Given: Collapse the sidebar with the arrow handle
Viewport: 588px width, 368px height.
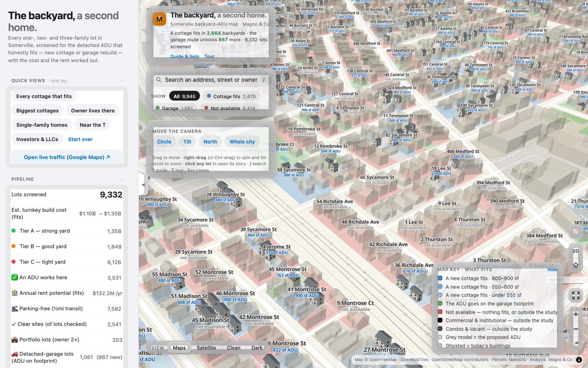Looking at the screenshot, I should click(143, 185).
